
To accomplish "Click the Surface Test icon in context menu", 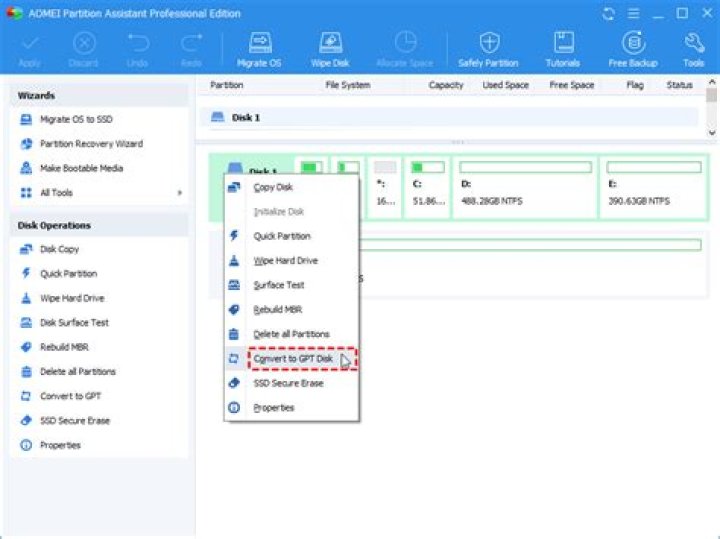I will pyautogui.click(x=234, y=285).
